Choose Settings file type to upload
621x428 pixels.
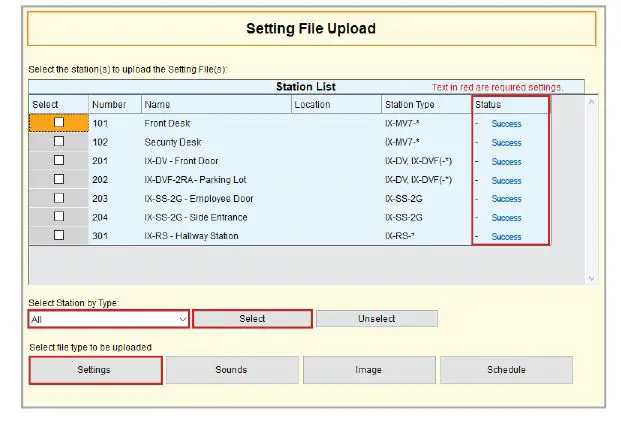click(x=95, y=370)
